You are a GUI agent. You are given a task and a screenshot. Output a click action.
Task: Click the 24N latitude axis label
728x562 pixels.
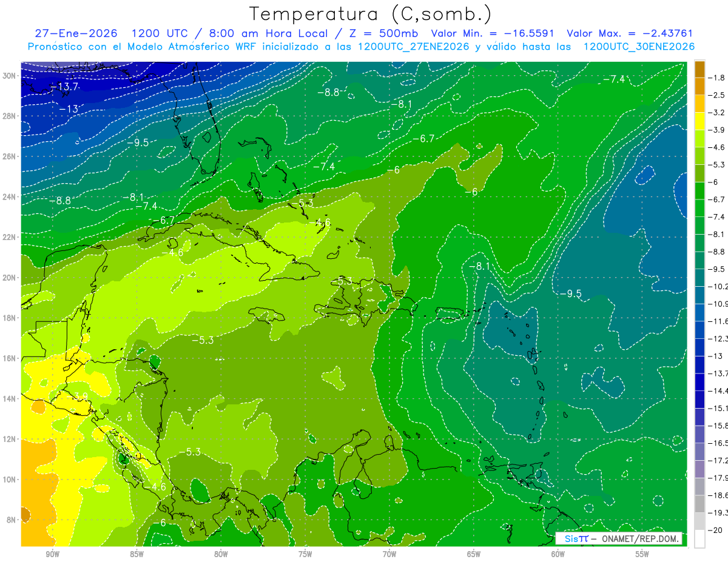(x=9, y=197)
